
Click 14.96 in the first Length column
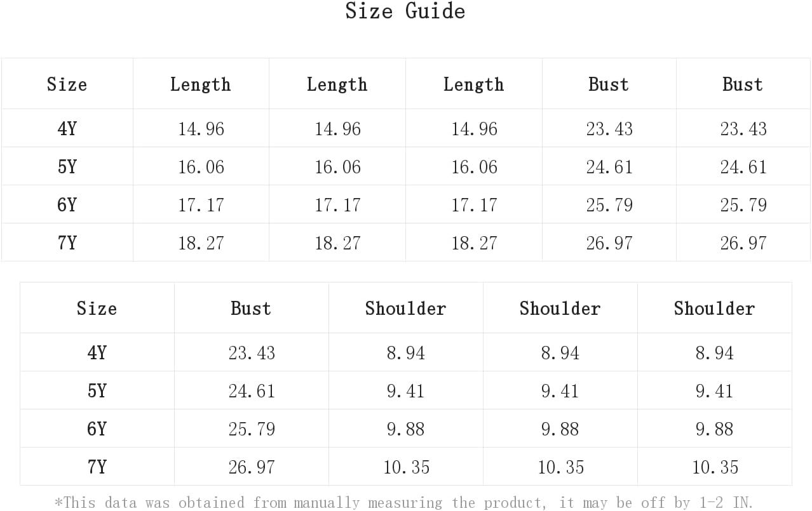pos(201,129)
